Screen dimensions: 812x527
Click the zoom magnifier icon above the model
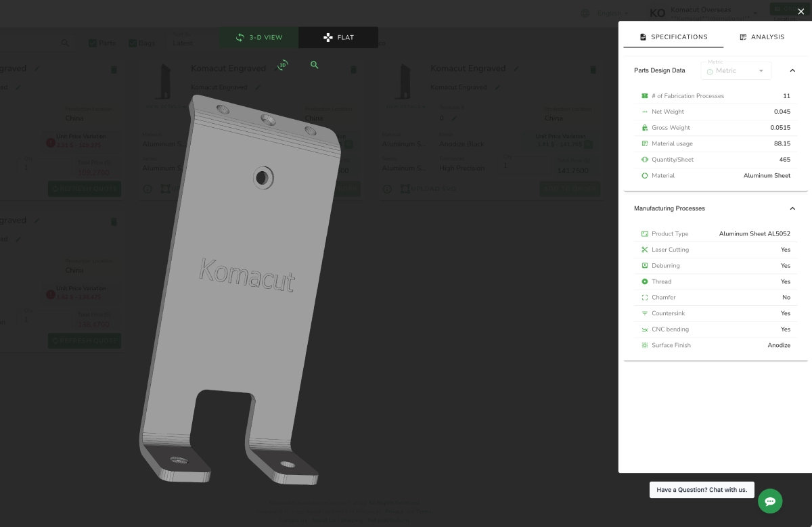(x=315, y=65)
